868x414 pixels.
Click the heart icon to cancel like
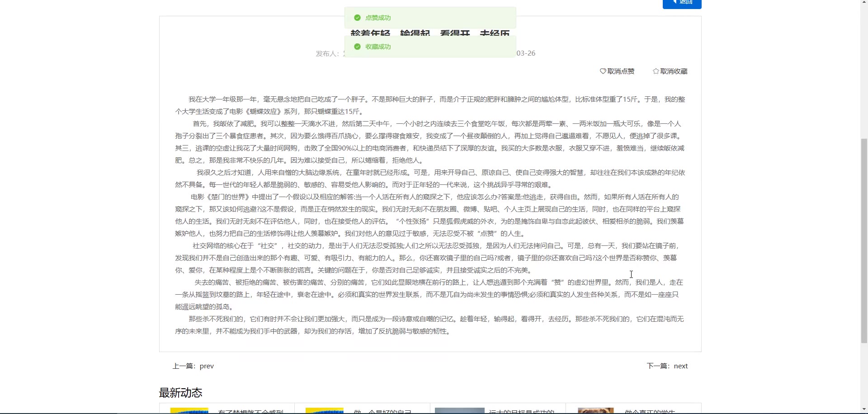point(603,71)
